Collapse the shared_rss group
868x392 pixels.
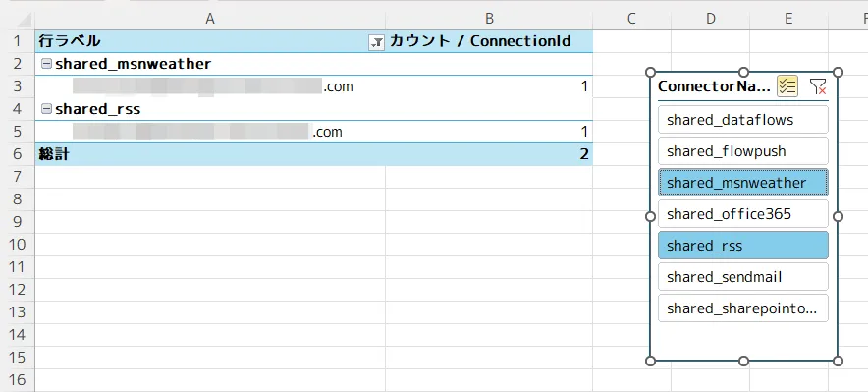tap(47, 110)
